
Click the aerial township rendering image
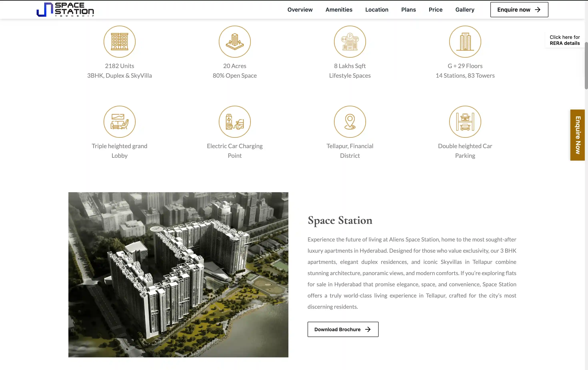pyautogui.click(x=178, y=274)
